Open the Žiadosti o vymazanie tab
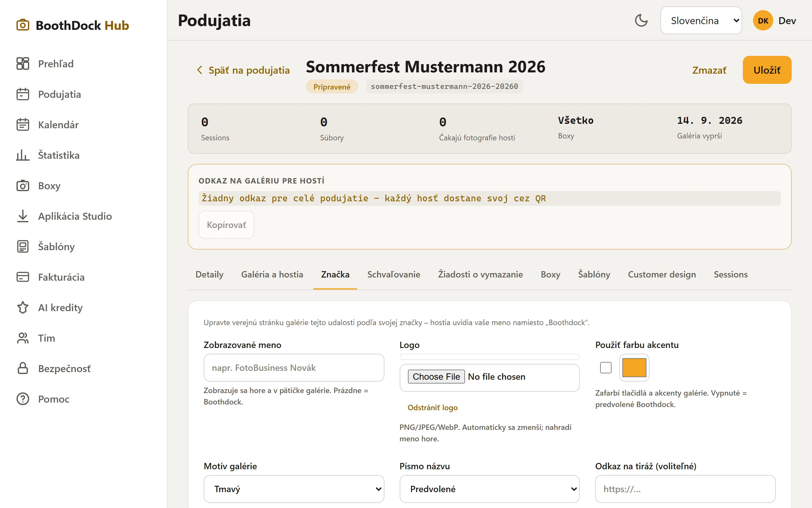Image resolution: width=812 pixels, height=508 pixels. coord(480,275)
